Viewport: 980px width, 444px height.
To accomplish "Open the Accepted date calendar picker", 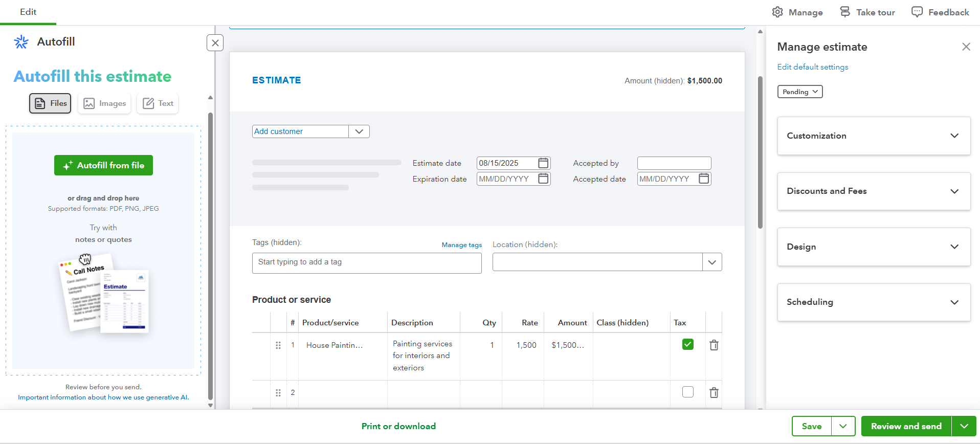I will tap(704, 179).
